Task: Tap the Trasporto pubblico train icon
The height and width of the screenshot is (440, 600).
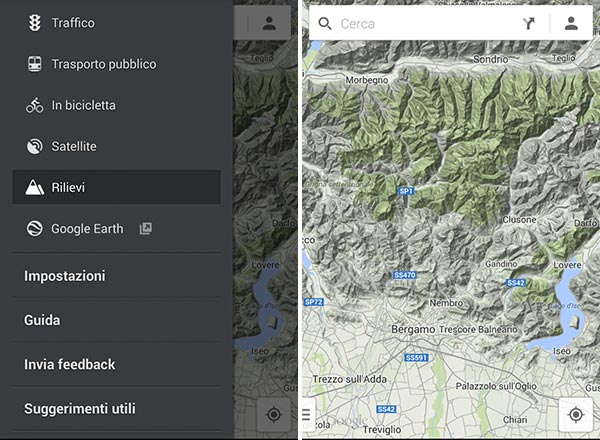Action: tap(35, 64)
